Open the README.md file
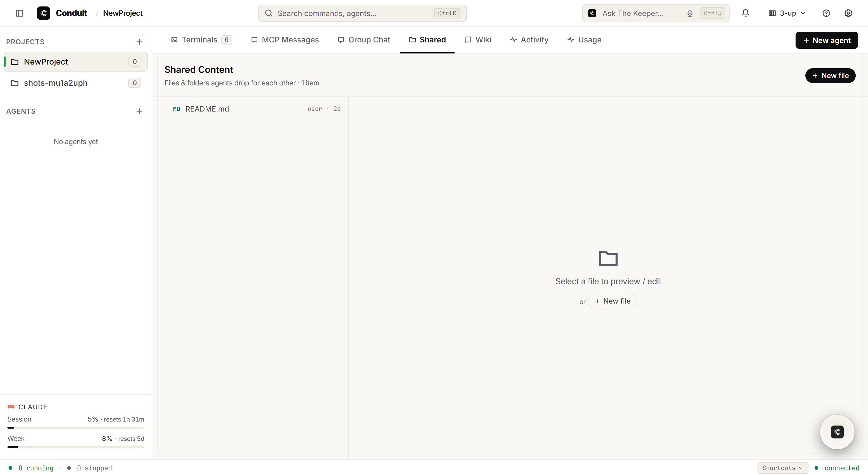868x475 pixels. click(253, 109)
